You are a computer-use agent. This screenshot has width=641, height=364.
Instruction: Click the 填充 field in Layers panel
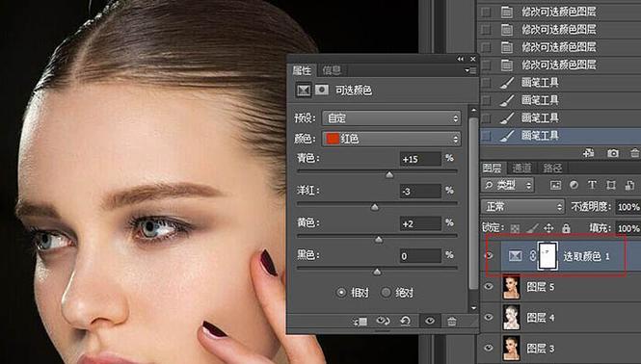pyautogui.click(x=628, y=228)
